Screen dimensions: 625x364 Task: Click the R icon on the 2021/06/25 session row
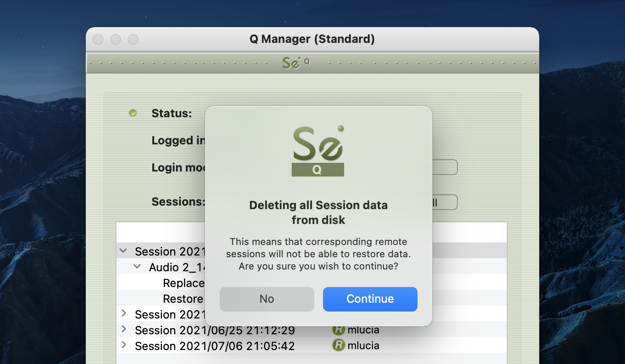point(338,330)
